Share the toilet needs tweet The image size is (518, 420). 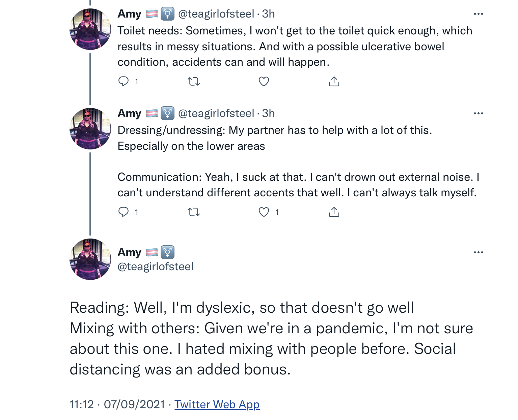pos(334,81)
